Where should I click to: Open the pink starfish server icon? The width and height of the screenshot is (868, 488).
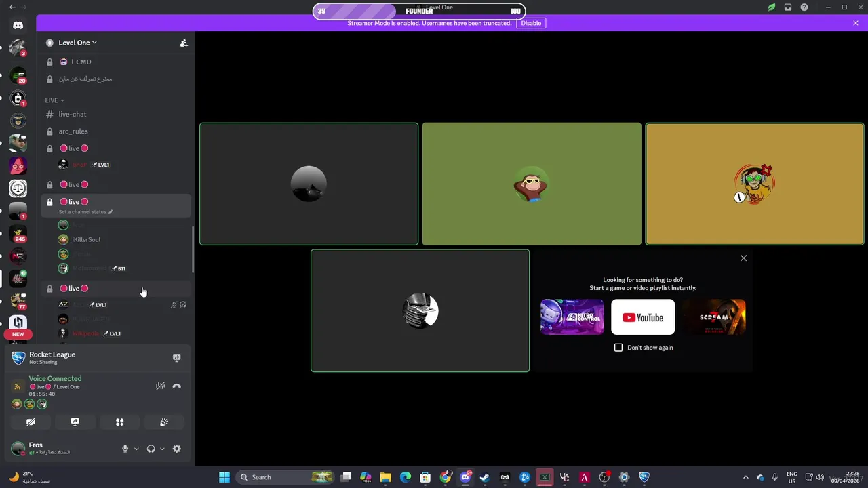(x=18, y=165)
